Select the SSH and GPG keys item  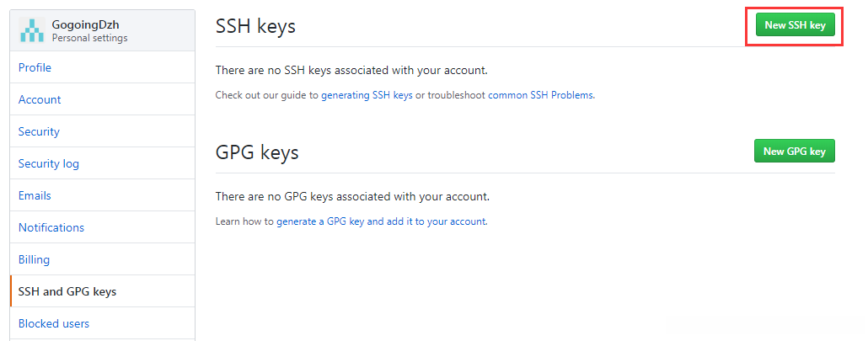coord(67,291)
